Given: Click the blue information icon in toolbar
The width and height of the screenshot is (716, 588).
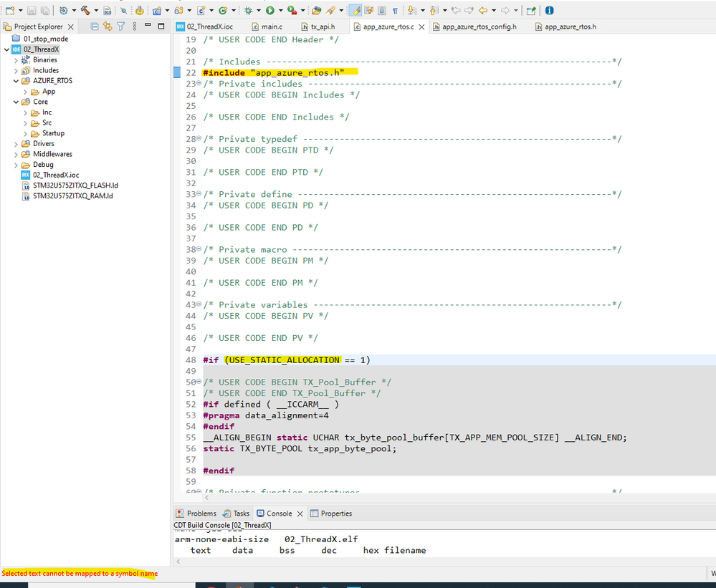Looking at the screenshot, I should point(549,11).
